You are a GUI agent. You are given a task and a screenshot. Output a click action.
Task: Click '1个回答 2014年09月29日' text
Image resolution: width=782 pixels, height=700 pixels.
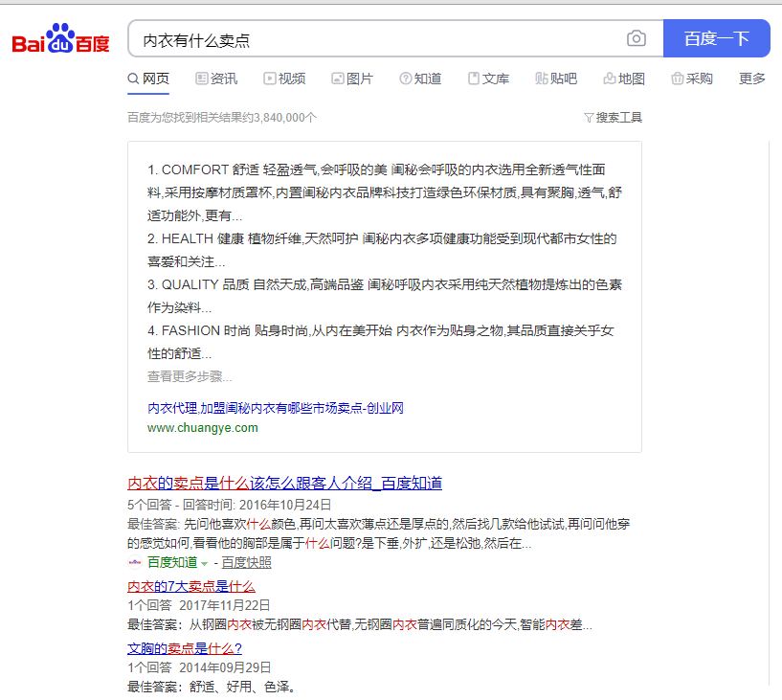tap(199, 667)
